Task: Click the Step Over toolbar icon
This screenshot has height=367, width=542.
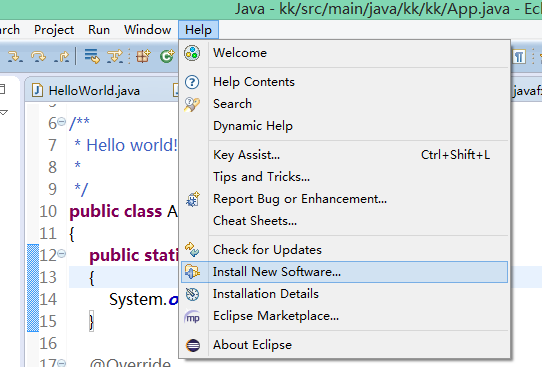Action: click(x=38, y=56)
